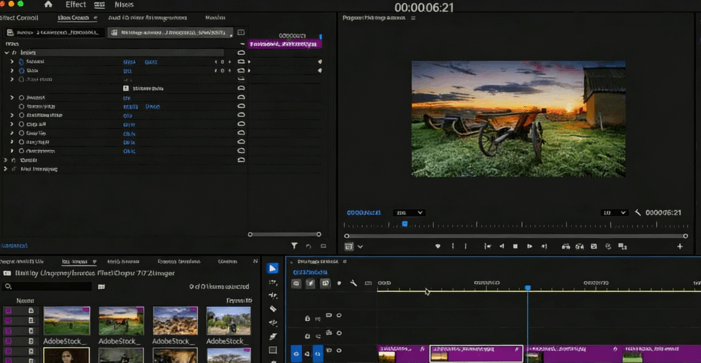Export a frame with camera icon
Image resolution: width=701 pixels, height=363 pixels.
[x=594, y=246]
